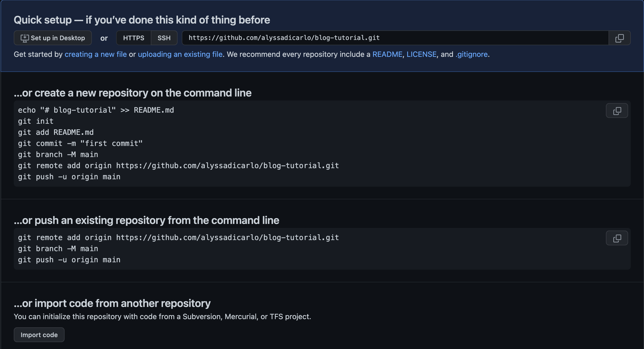
Task: Open the .gitignore link
Action: point(471,54)
